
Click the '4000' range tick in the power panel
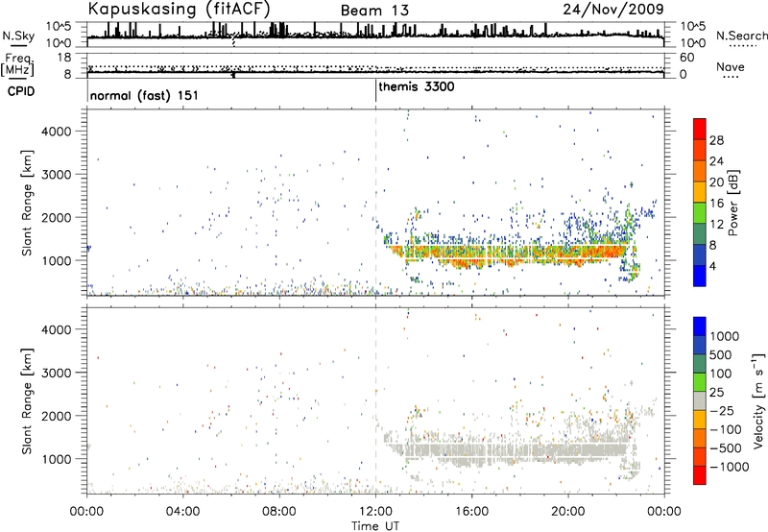57,132
